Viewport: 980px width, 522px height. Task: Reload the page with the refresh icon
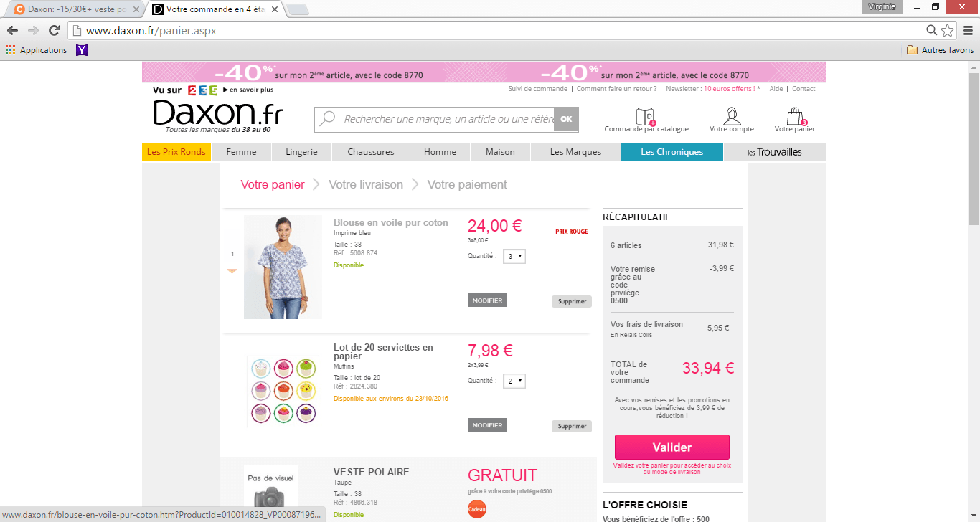click(x=54, y=30)
